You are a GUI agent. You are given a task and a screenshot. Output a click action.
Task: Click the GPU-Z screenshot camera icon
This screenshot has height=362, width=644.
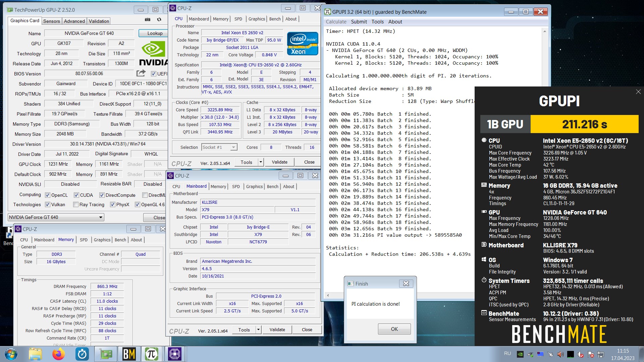147,20
